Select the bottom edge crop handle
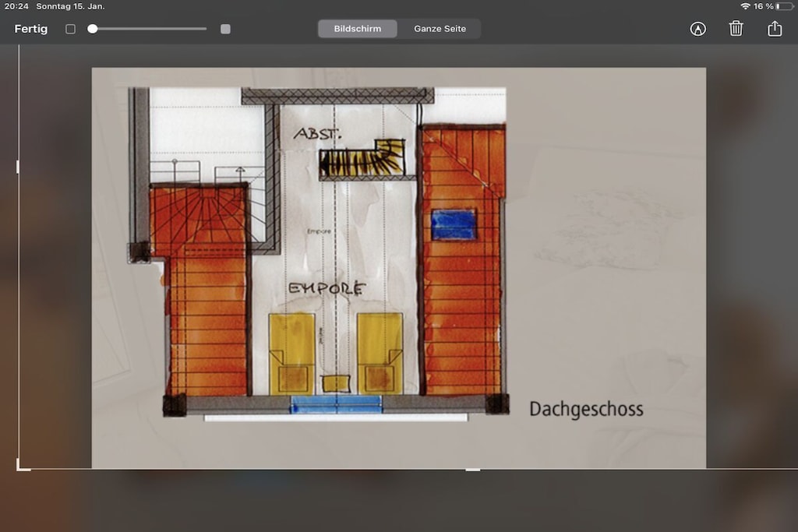The width and height of the screenshot is (798, 532). [x=473, y=470]
